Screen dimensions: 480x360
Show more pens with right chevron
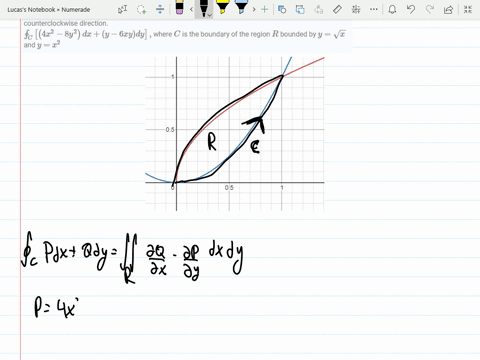254,9
